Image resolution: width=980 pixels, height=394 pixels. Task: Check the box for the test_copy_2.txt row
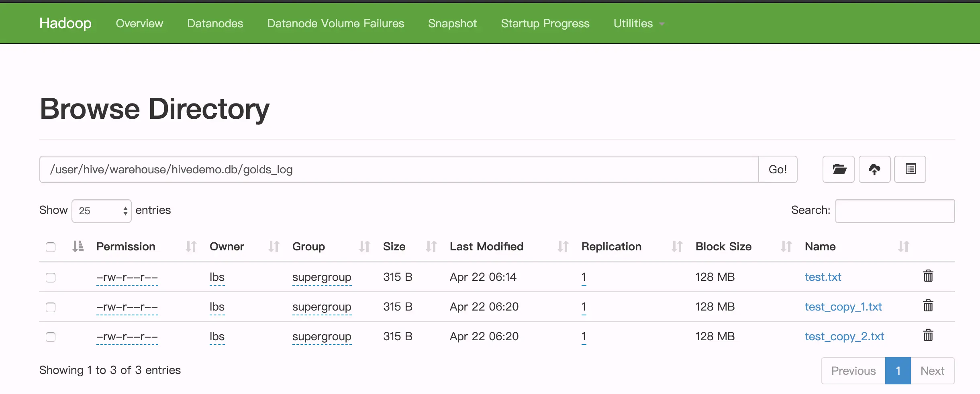coord(51,337)
